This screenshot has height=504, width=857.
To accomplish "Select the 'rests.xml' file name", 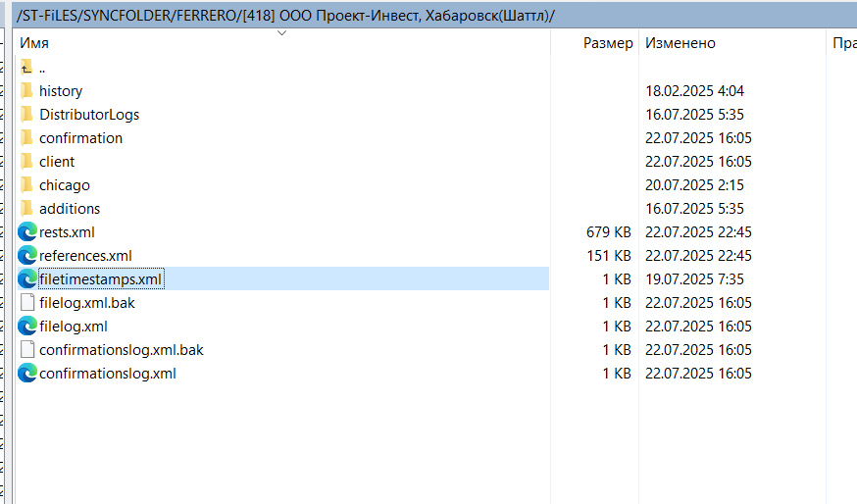I will 67,231.
